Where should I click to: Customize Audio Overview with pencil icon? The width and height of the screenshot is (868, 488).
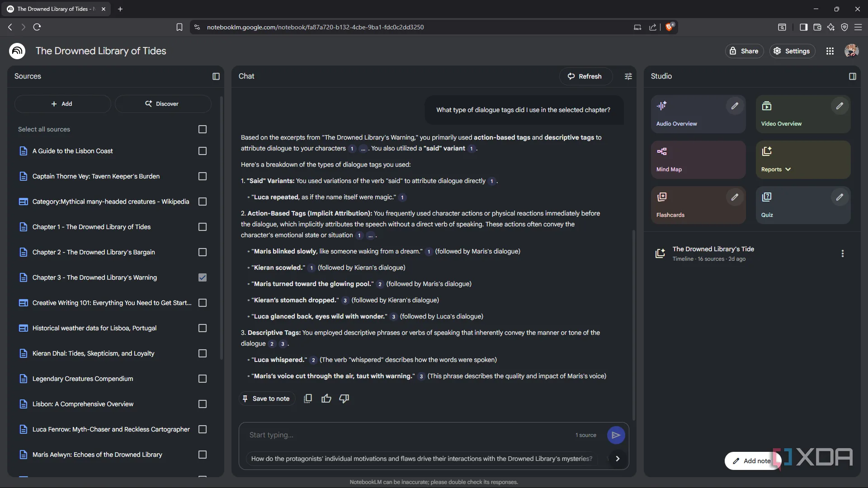[735, 106]
